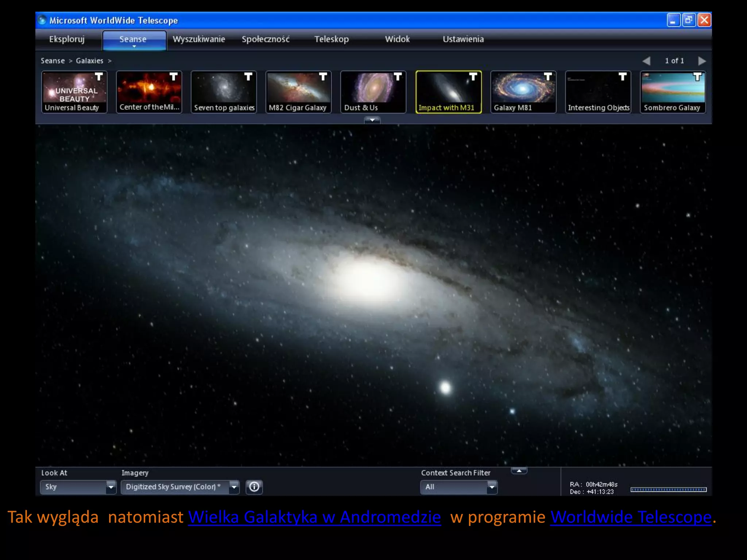Click the WorldWide Telescope title bar icon
Image resolution: width=747 pixels, height=560 pixels.
(x=42, y=20)
